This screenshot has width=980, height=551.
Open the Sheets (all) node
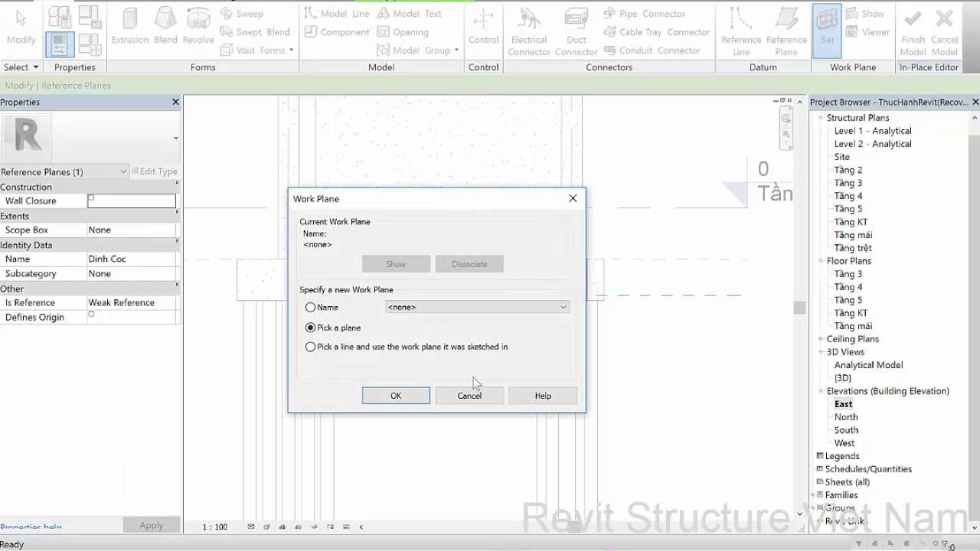[847, 482]
